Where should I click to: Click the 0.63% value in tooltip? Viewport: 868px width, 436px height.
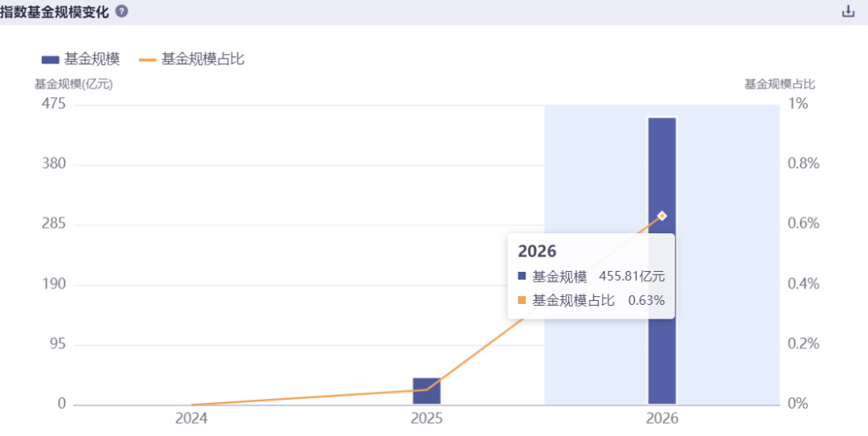tap(646, 300)
